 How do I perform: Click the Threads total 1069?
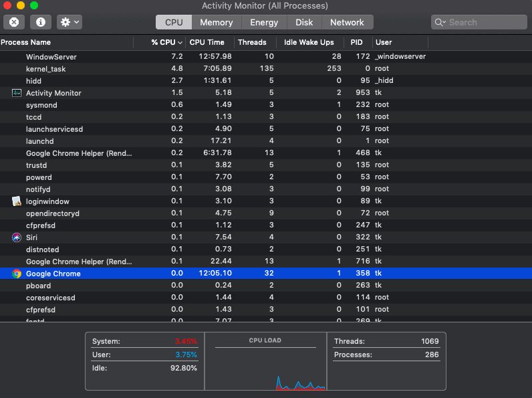pos(430,341)
